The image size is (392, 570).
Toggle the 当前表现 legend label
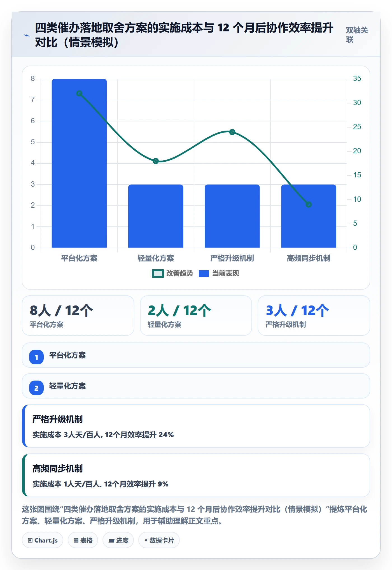pyautogui.click(x=225, y=274)
